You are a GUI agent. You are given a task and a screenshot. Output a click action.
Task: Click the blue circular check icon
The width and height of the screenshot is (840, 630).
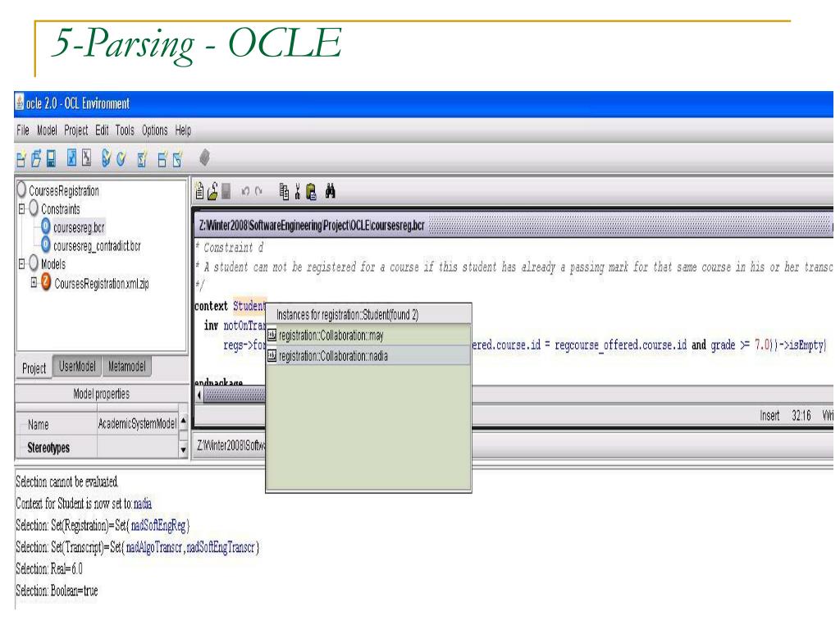click(x=121, y=158)
